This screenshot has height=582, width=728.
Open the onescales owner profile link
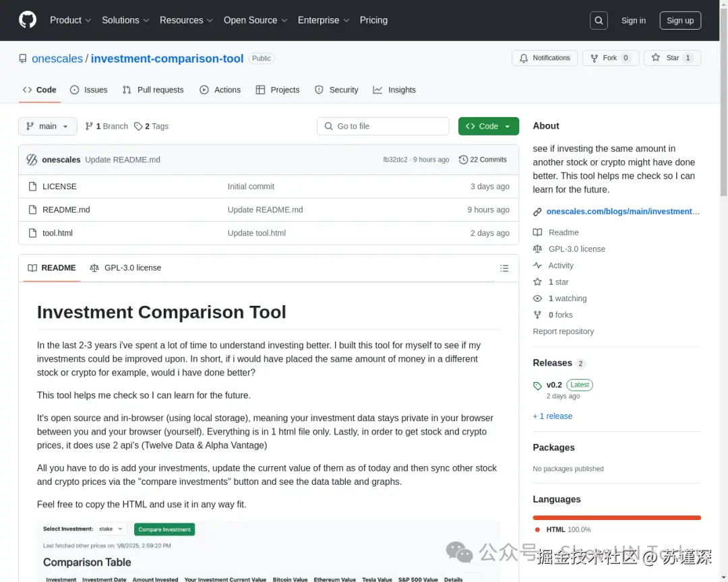[x=57, y=59]
